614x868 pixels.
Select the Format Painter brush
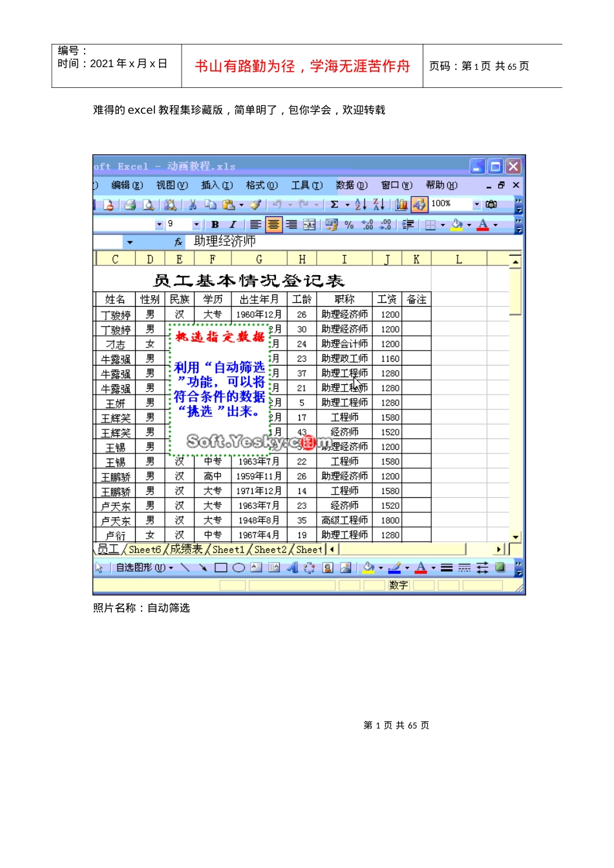pos(256,205)
